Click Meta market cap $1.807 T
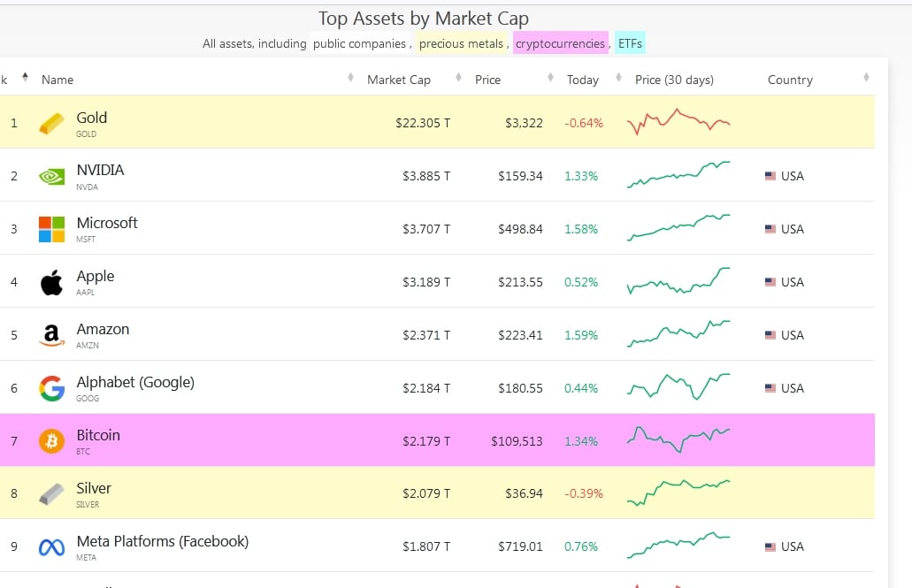 (426, 546)
